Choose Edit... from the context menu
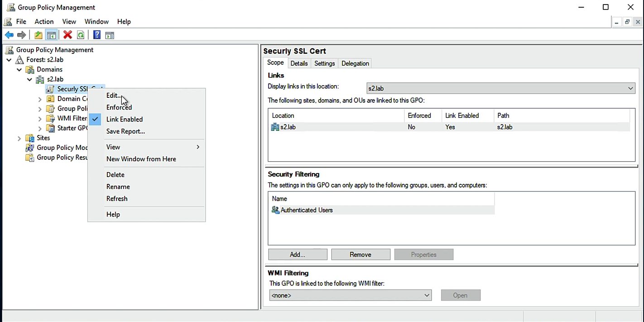644x322 pixels. [113, 96]
